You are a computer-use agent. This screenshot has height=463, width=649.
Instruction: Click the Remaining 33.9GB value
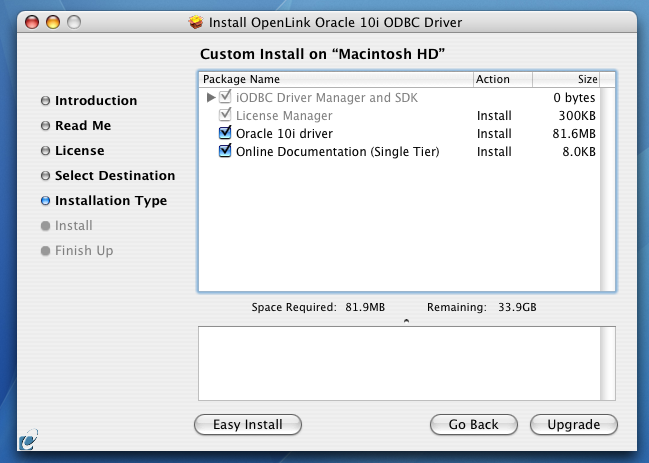point(517,307)
